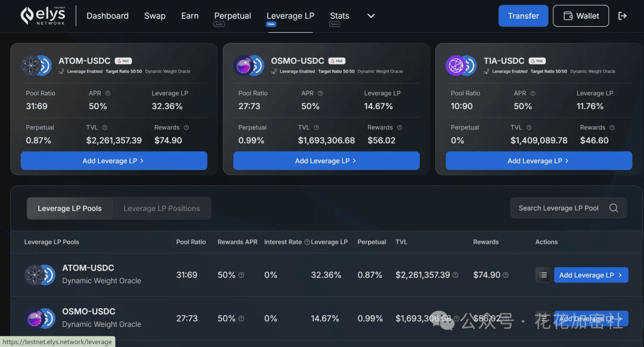Click Hot badge on ATOM-USDC card

(x=123, y=61)
